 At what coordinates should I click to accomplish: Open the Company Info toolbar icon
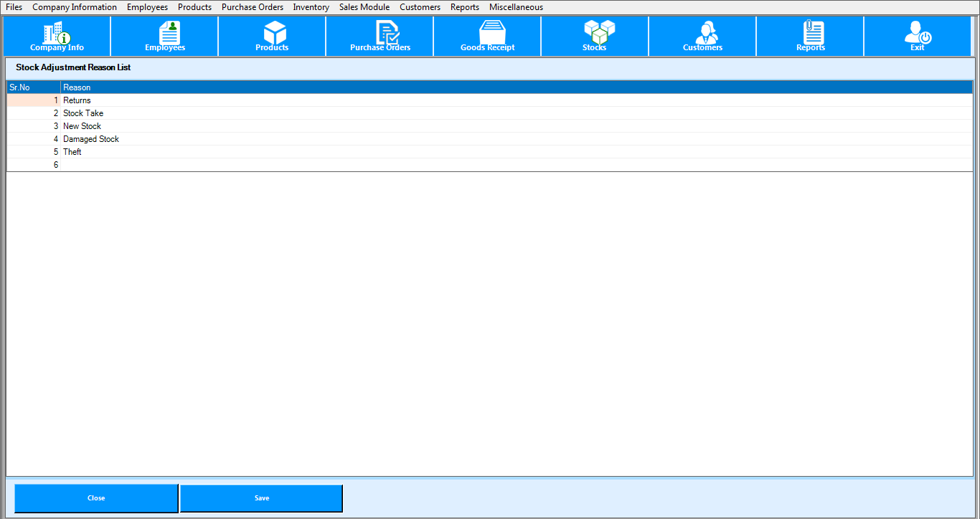point(57,36)
